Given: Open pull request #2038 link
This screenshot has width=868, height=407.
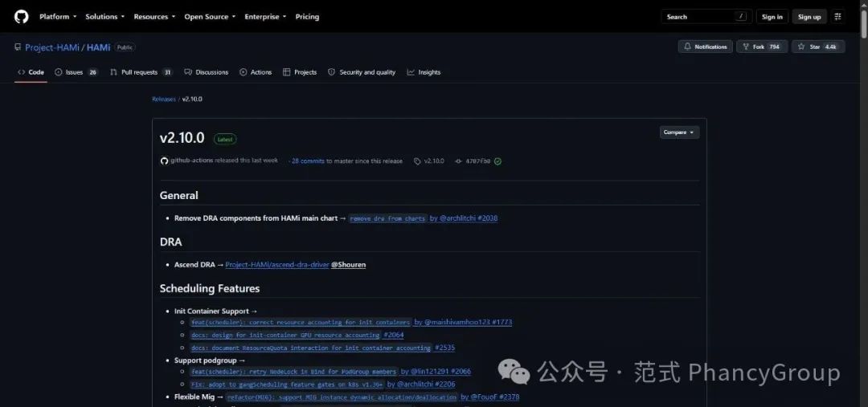Looking at the screenshot, I should click(486, 218).
